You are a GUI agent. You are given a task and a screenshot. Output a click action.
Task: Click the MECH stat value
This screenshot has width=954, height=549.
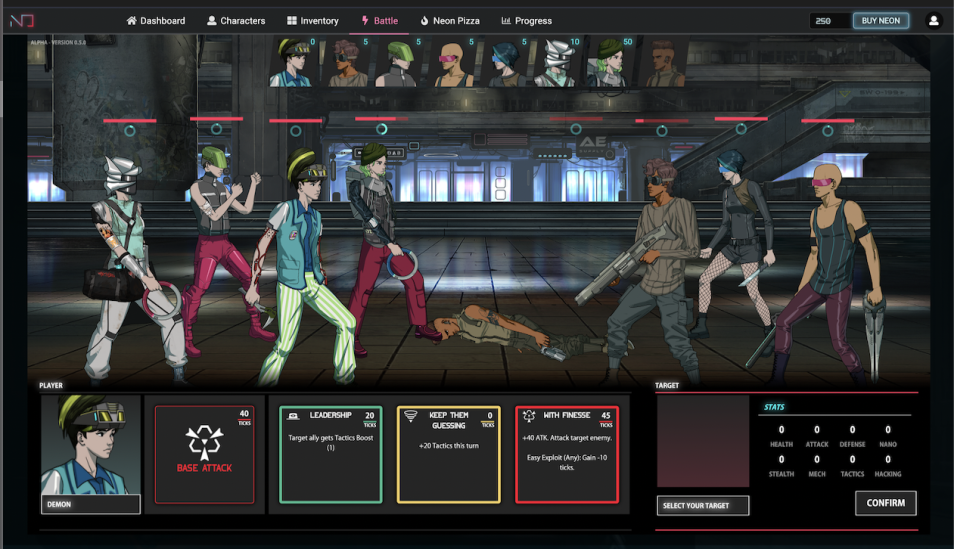tap(816, 460)
